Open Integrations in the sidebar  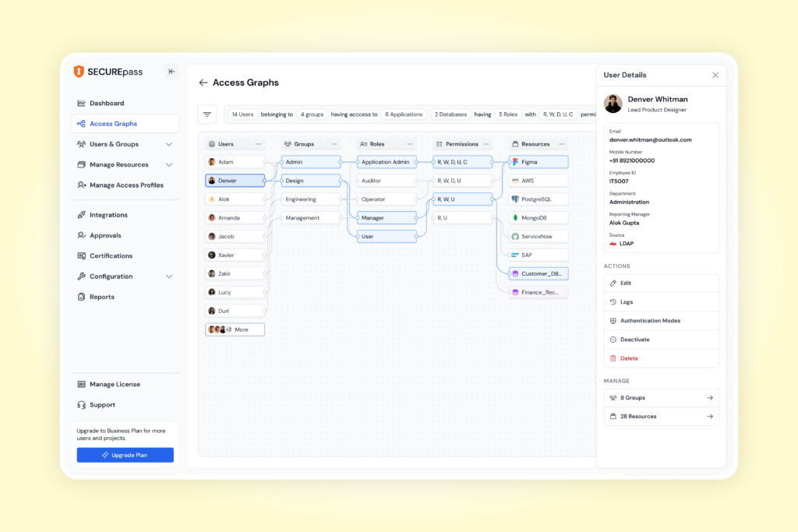(x=125, y=215)
